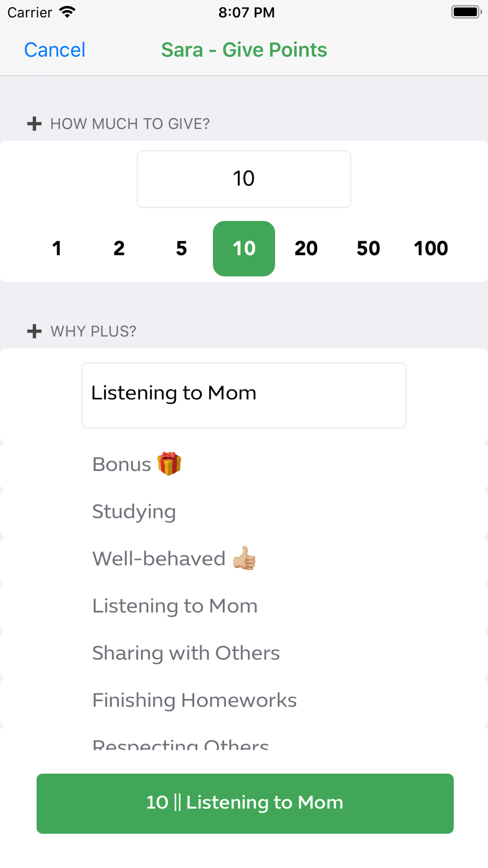Tap the battery icon in status bar

click(x=467, y=12)
